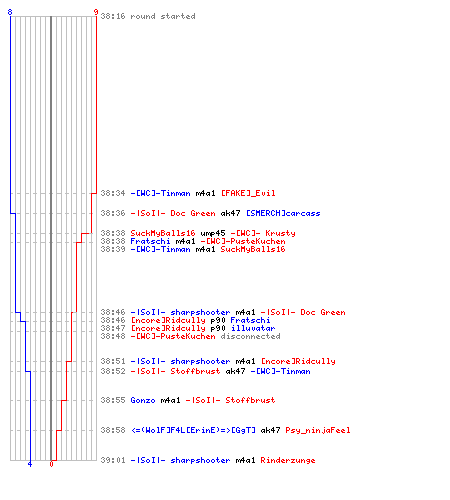Click the dark center line of graph
Screen dimensions: 450x500
pyautogui.click(x=51, y=238)
